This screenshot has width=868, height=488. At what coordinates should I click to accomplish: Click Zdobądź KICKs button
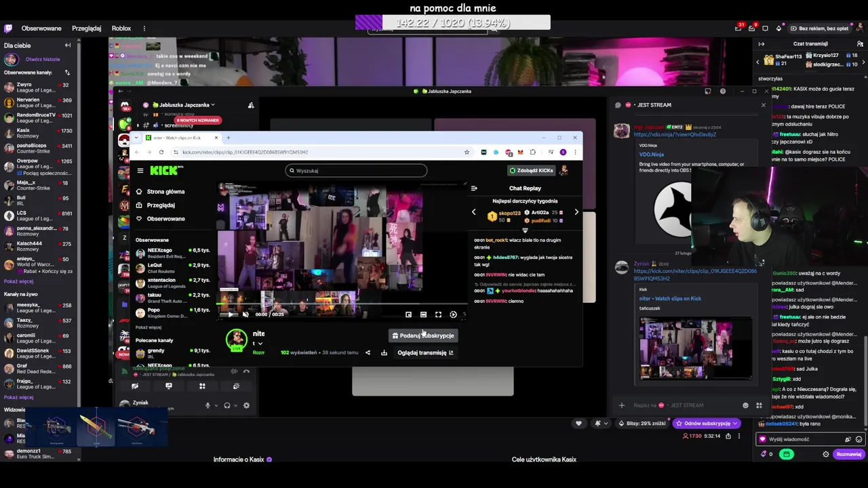pos(532,171)
